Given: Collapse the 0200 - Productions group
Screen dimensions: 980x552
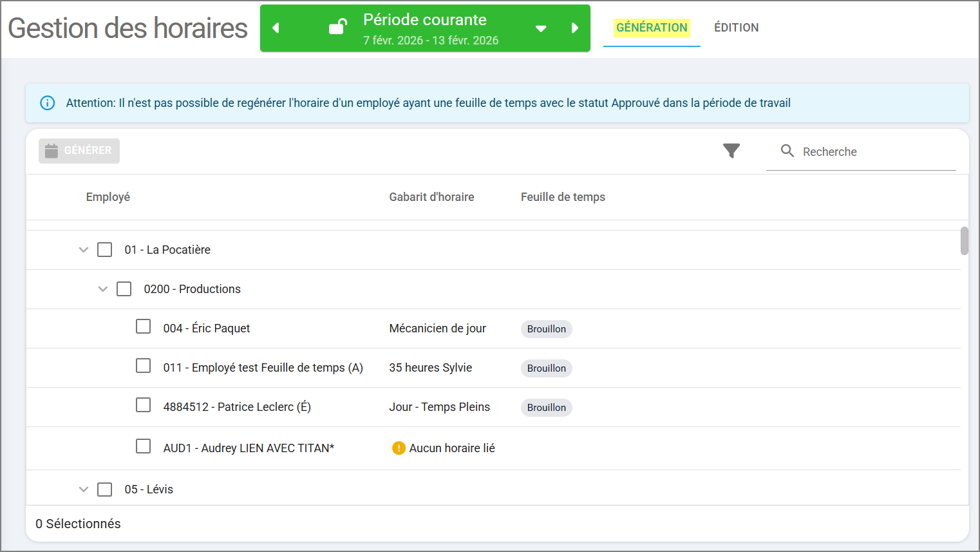Looking at the screenshot, I should pyautogui.click(x=103, y=289).
